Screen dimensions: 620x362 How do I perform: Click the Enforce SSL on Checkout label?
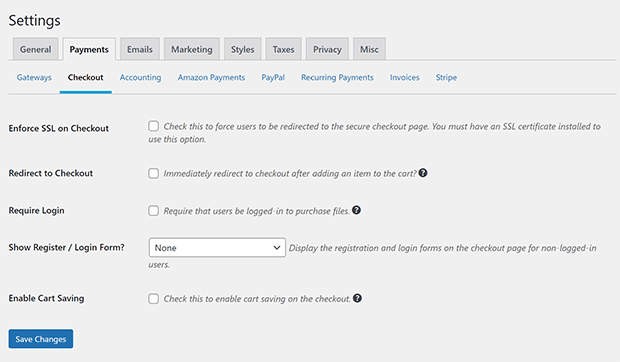tap(59, 128)
